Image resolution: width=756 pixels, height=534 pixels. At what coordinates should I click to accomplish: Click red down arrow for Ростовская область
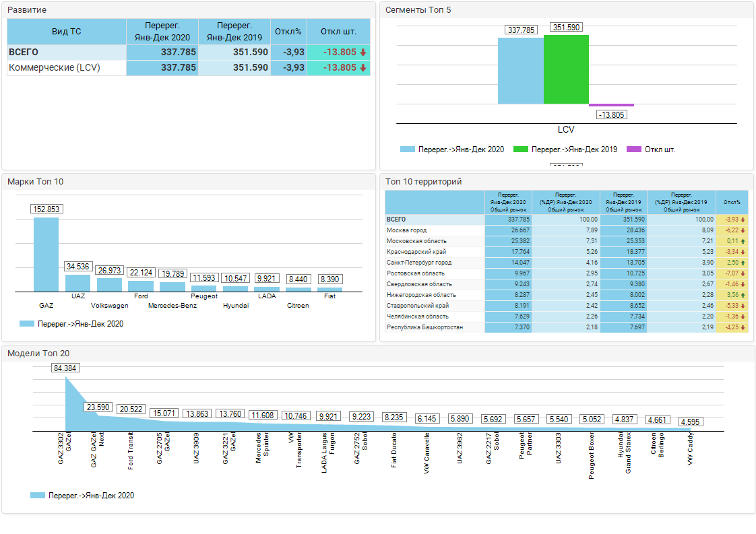point(743,273)
